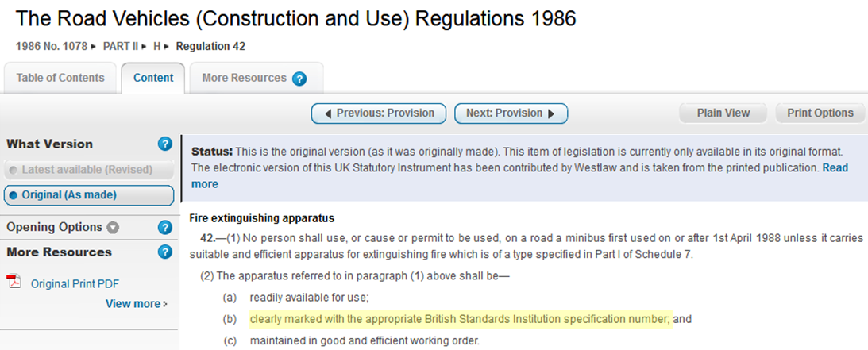Open Print Options
This screenshot has width=868, height=350.
coord(820,113)
